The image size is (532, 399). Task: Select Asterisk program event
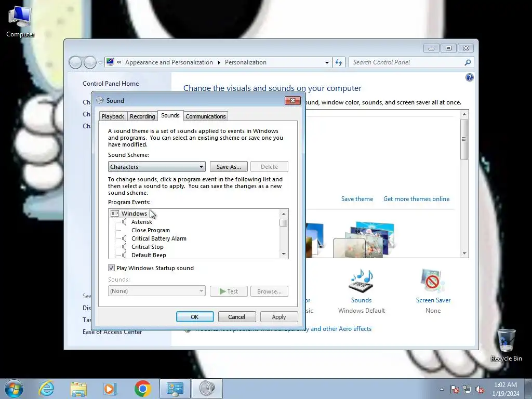click(142, 222)
